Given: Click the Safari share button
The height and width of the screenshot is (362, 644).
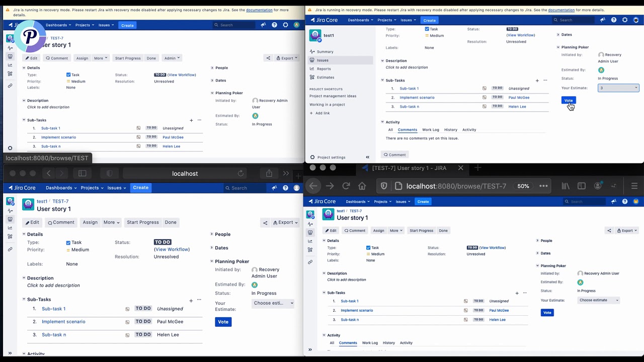Looking at the screenshot, I should tap(269, 173).
